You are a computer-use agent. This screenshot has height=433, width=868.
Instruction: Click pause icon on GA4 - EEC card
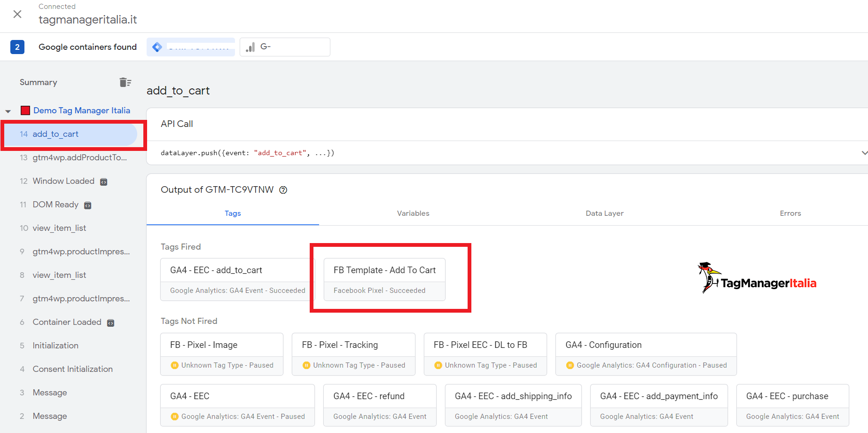coord(174,417)
